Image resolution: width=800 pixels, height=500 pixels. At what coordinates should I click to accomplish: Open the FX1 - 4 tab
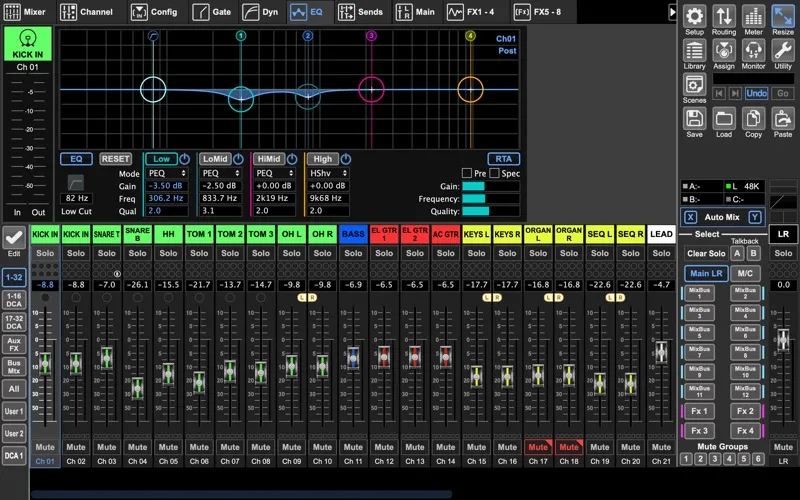coord(471,12)
